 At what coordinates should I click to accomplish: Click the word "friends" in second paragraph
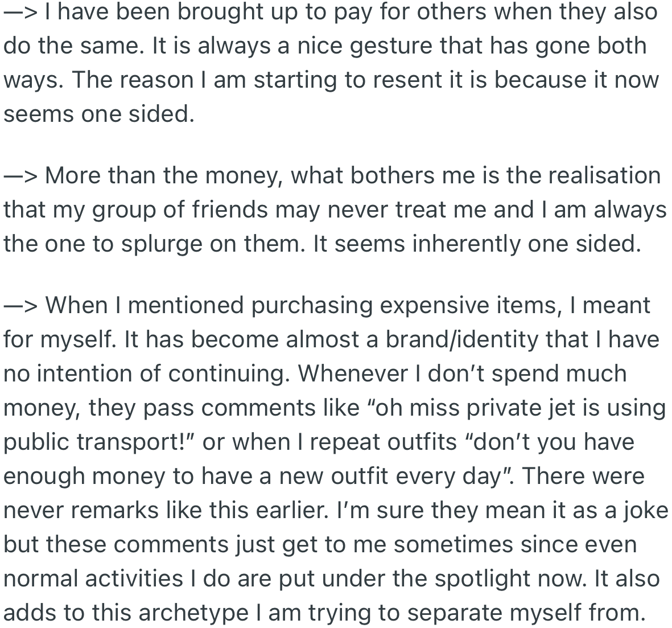(x=229, y=210)
